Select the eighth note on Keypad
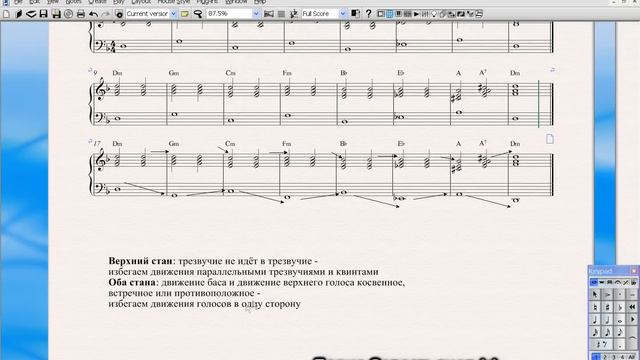Screen dimensions: 640x360 click(x=620, y=333)
